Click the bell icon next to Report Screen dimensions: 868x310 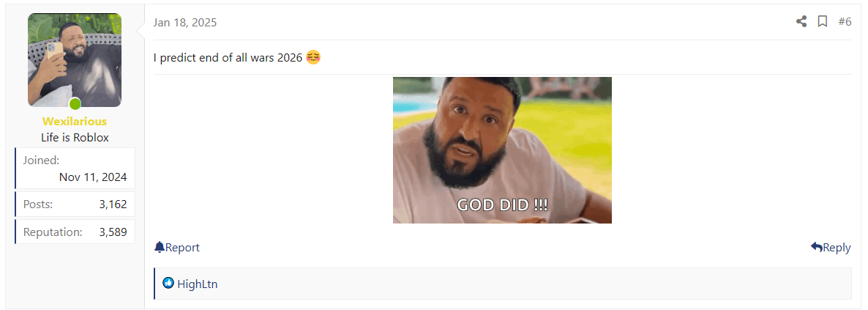point(160,247)
